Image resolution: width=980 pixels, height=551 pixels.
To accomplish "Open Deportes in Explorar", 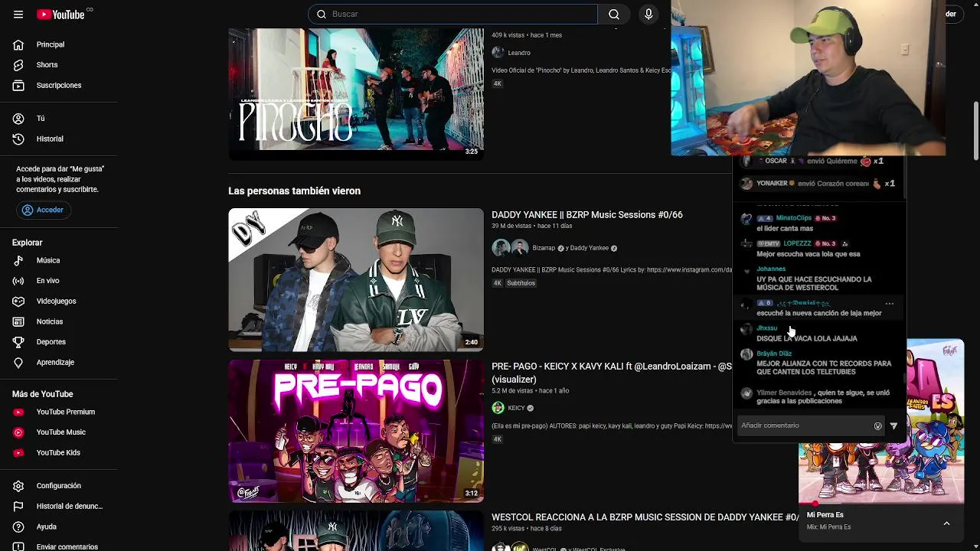I will click(x=59, y=342).
